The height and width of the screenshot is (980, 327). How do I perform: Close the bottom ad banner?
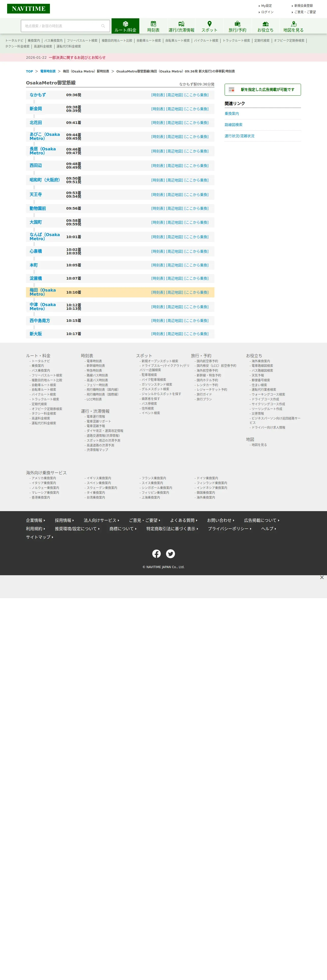322,578
